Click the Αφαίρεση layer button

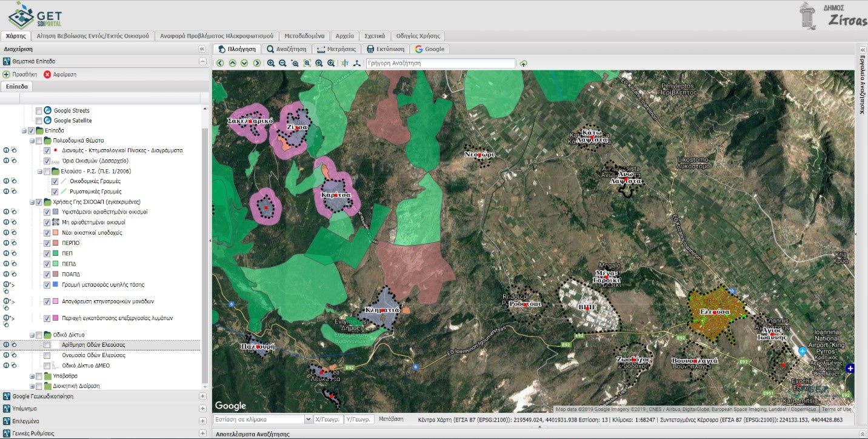tap(60, 74)
